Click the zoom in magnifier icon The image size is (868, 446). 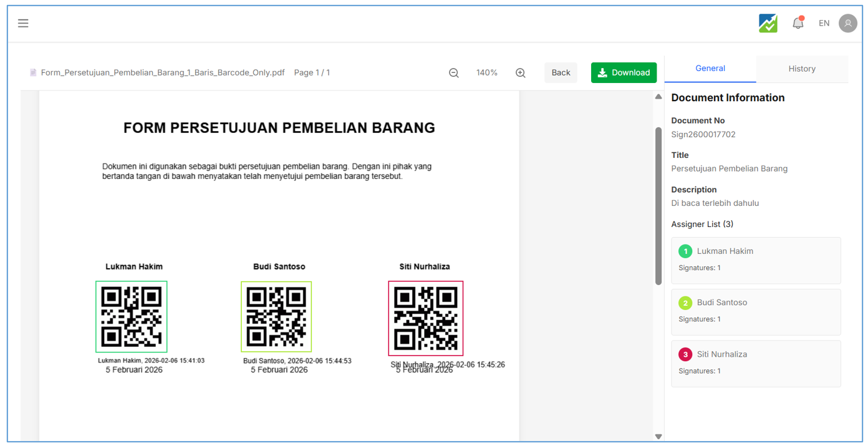pos(520,73)
